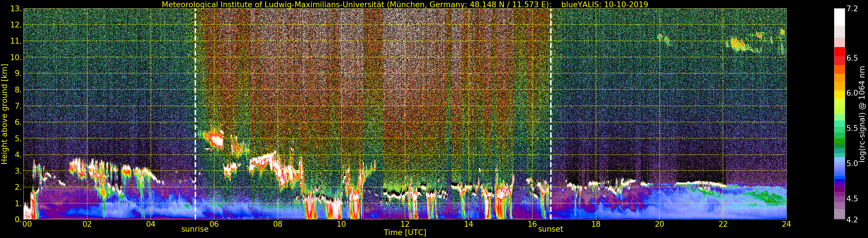This screenshot has height=238, width=868.
Task: Click the colorbar value '7.2'
Action: click(852, 9)
